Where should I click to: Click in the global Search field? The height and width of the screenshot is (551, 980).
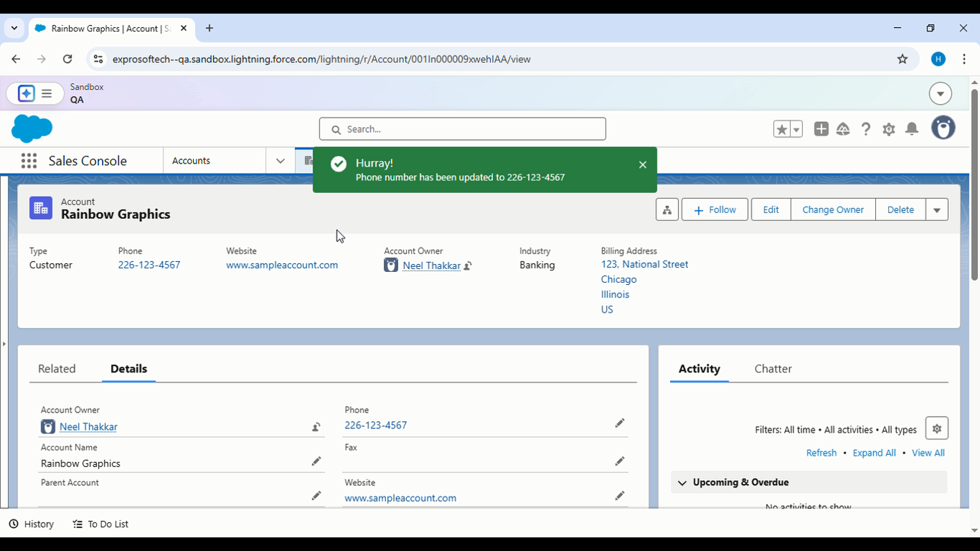(x=463, y=129)
